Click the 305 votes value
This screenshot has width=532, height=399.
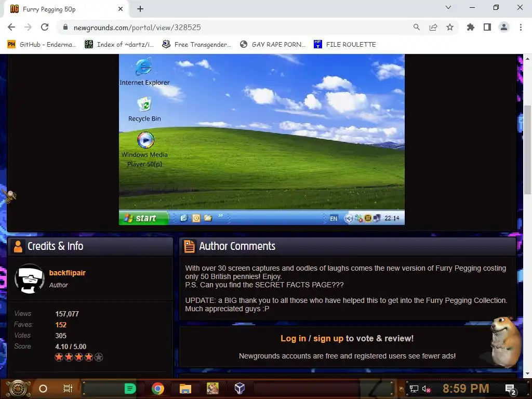point(61,336)
